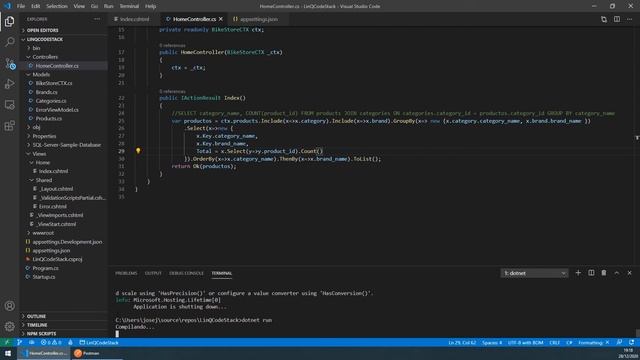Image resolution: width=640 pixels, height=360 pixels.
Task: Open Startup.cs in explorer
Action: [x=64, y=277]
